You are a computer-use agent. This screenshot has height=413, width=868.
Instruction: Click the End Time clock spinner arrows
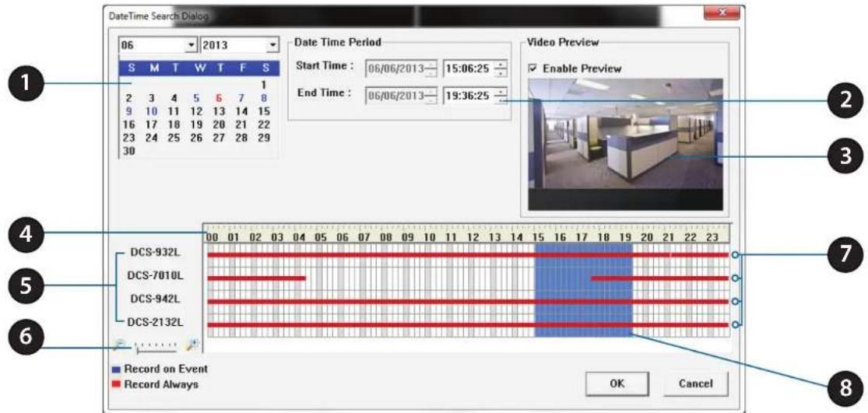(x=501, y=96)
